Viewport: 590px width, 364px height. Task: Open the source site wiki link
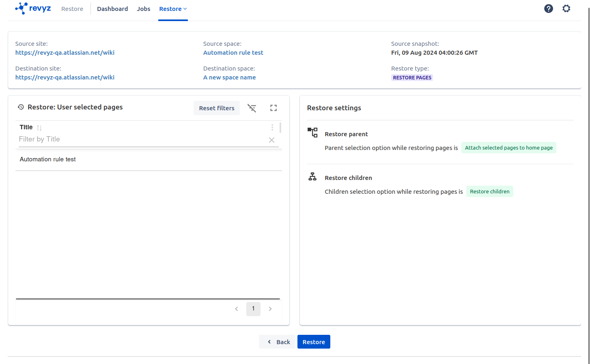[x=65, y=53]
